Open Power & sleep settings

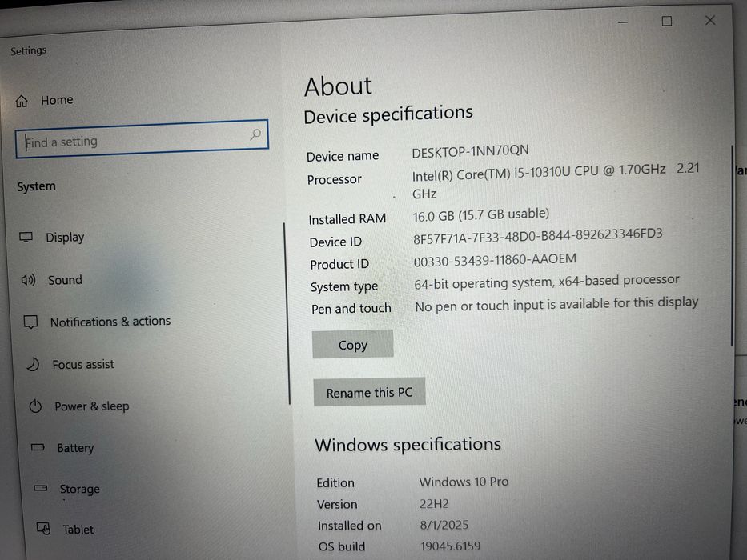[x=92, y=406]
